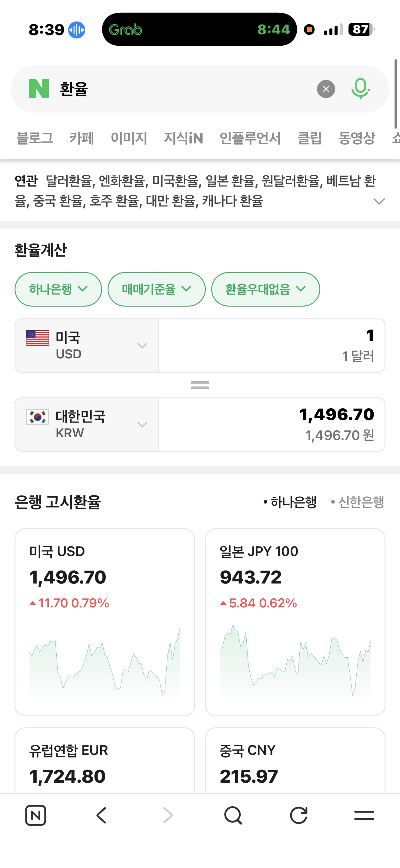Screen dimensions: 400x868
Task: Switch to the 블로그 tab
Action: 35,138
